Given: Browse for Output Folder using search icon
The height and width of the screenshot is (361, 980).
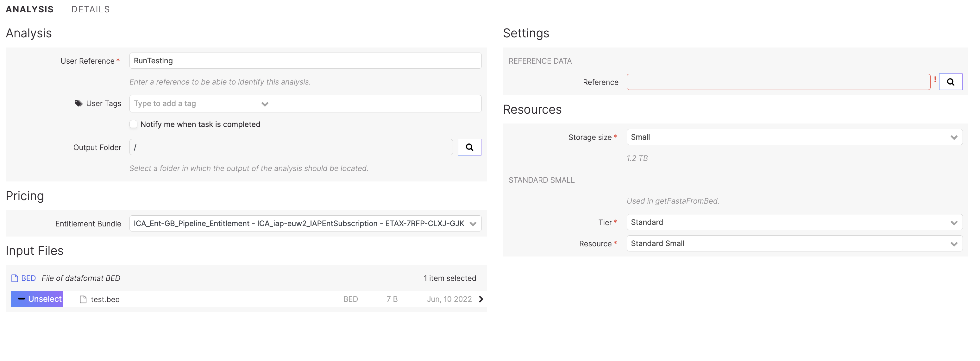Looking at the screenshot, I should coord(469,147).
